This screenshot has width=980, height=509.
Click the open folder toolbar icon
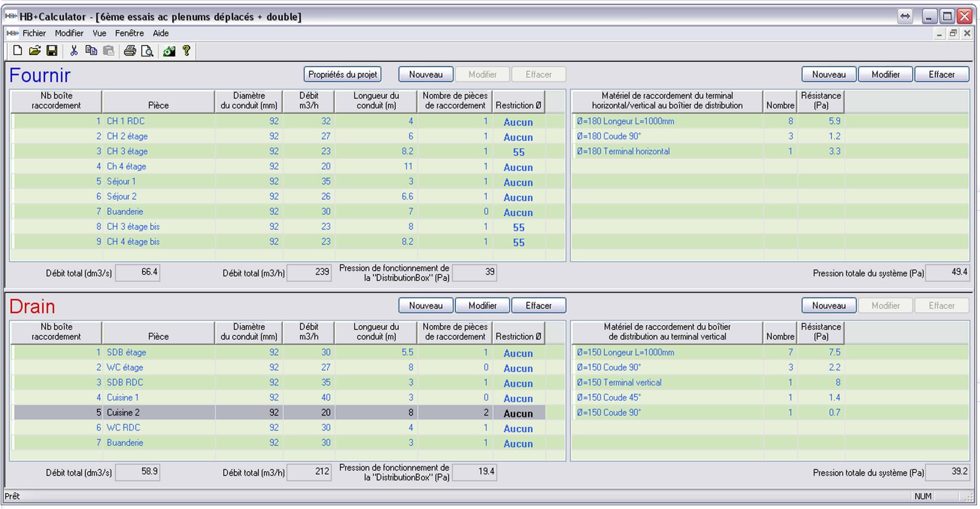click(x=35, y=51)
